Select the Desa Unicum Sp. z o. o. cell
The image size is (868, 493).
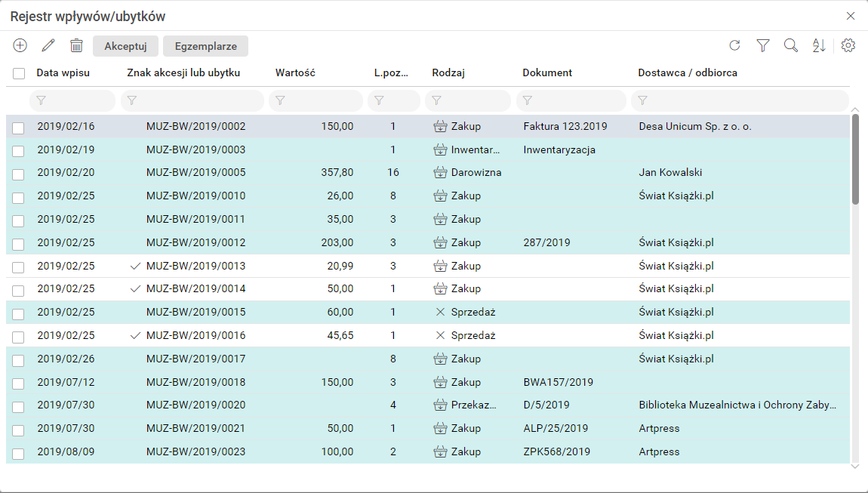[695, 126]
